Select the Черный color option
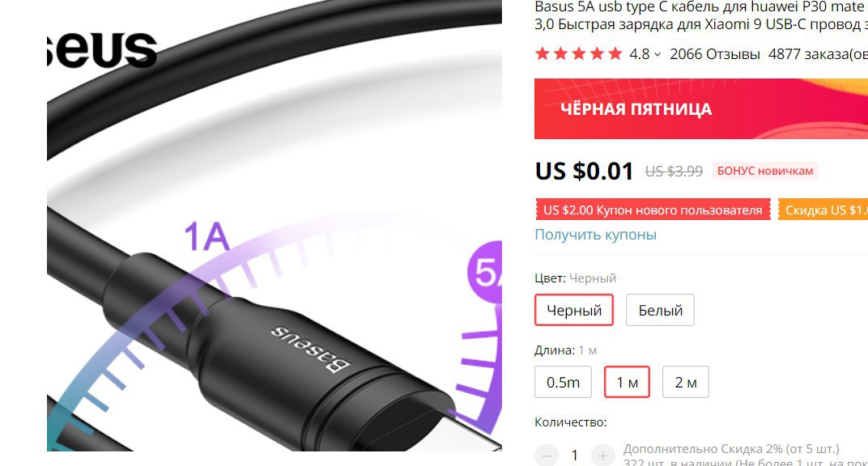868x466 pixels. 574,310
